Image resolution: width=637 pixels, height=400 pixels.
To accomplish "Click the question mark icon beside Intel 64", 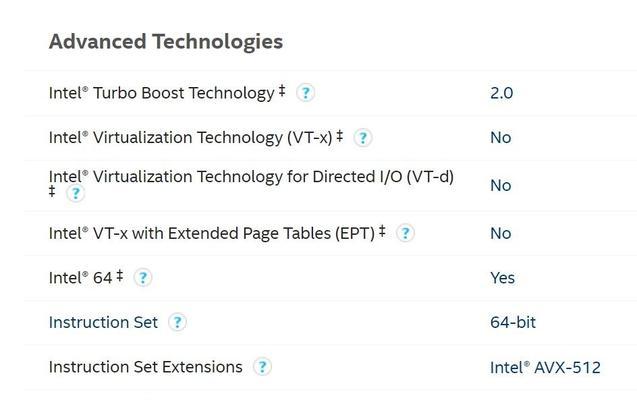I will [x=143, y=278].
